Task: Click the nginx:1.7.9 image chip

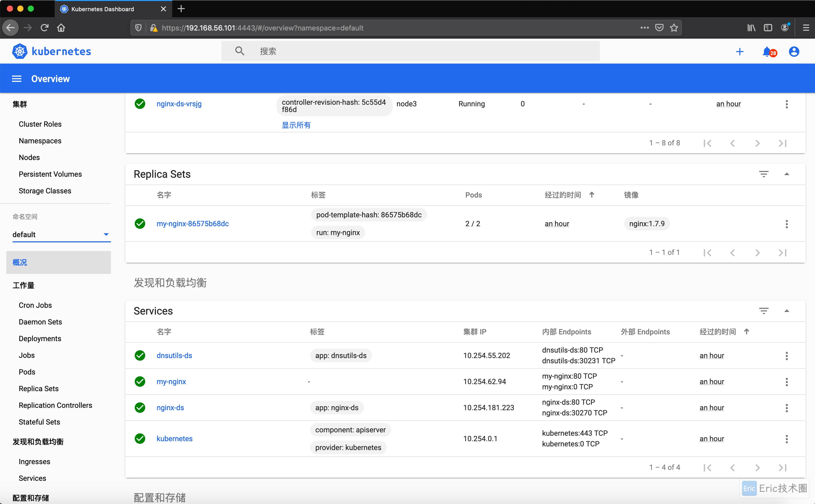Action: pyautogui.click(x=647, y=224)
